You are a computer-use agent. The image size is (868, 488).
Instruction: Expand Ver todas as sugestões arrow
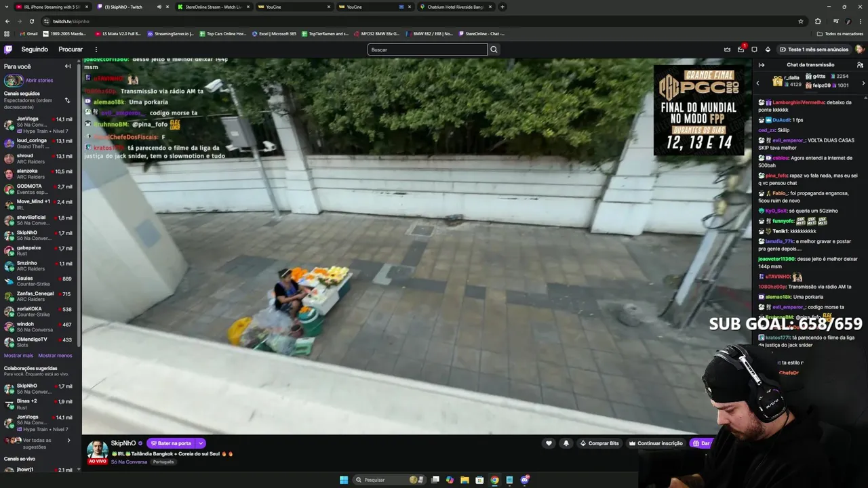(x=68, y=441)
